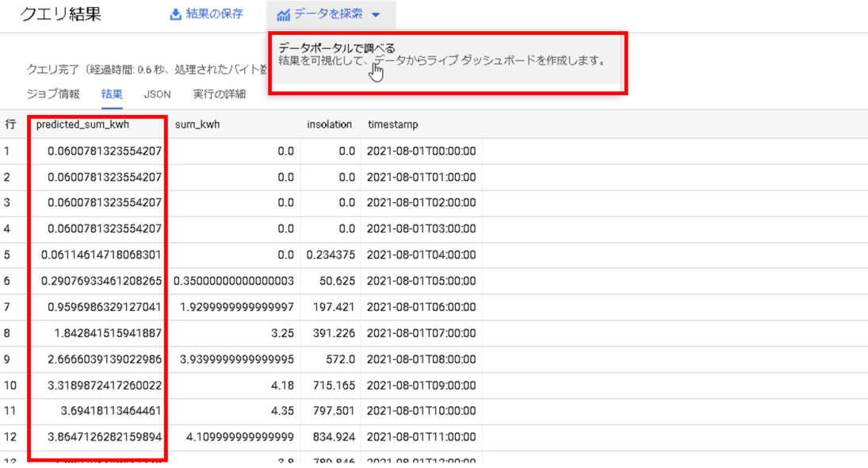Click timestamp cell 2021-08-01T05:00:00
The image size is (868, 468).
pos(421,281)
